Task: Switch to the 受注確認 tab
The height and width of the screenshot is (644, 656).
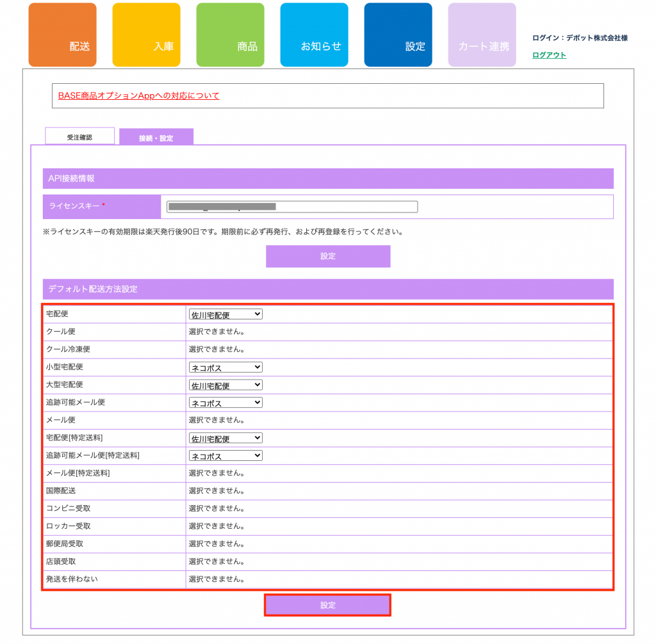Action: coord(79,137)
